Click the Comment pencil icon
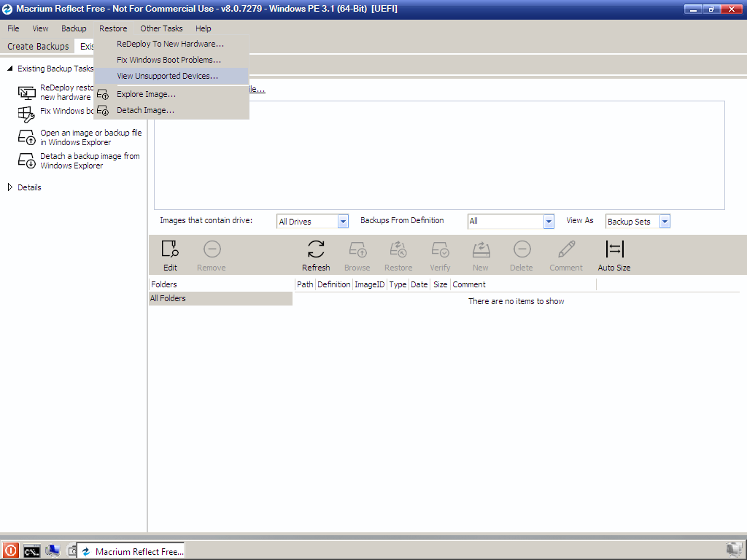Image resolution: width=747 pixels, height=560 pixels. click(566, 249)
